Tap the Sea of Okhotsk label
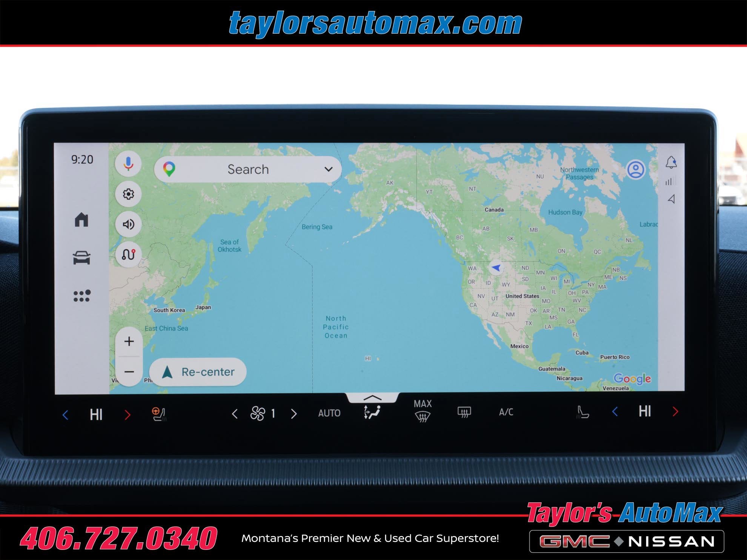 229,246
